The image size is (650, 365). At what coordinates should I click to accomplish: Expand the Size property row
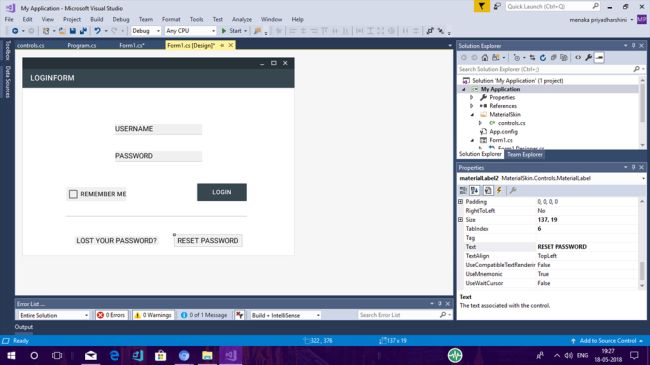click(460, 220)
